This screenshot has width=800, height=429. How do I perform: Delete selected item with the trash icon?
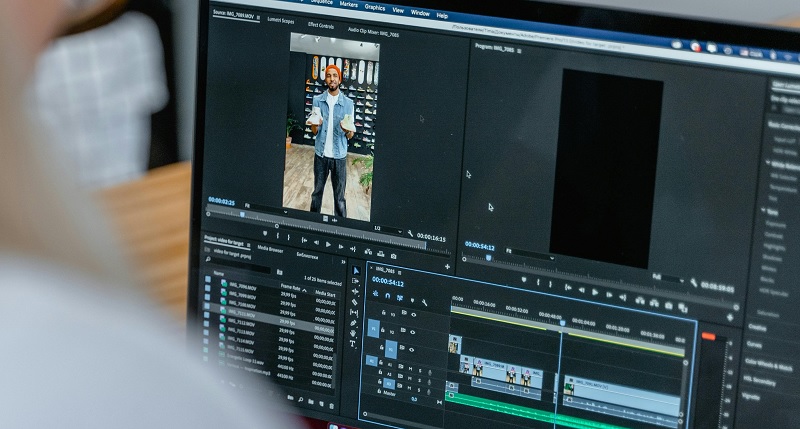coord(332,406)
